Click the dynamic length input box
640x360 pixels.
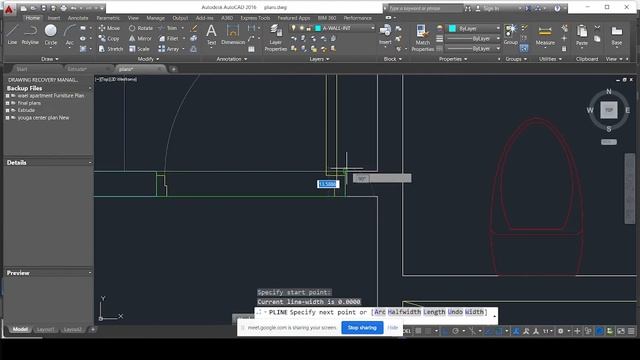click(328, 184)
